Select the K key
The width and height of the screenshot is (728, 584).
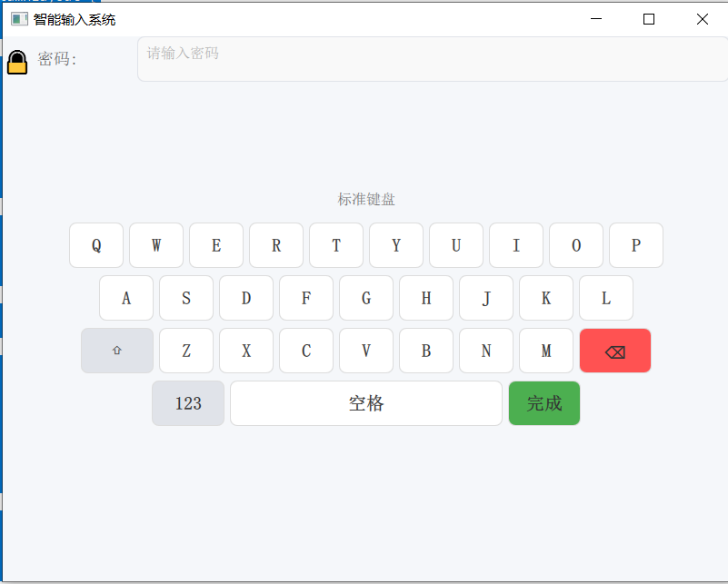pos(546,298)
